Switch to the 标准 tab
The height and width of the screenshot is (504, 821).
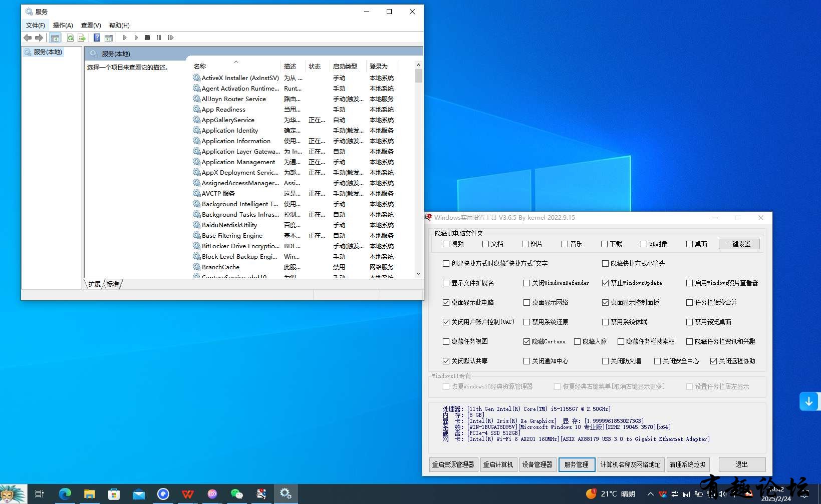pyautogui.click(x=113, y=284)
